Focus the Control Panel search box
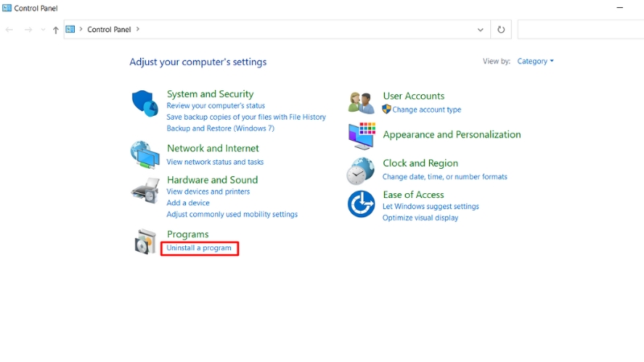This screenshot has height=362, width=644. pyautogui.click(x=580, y=30)
